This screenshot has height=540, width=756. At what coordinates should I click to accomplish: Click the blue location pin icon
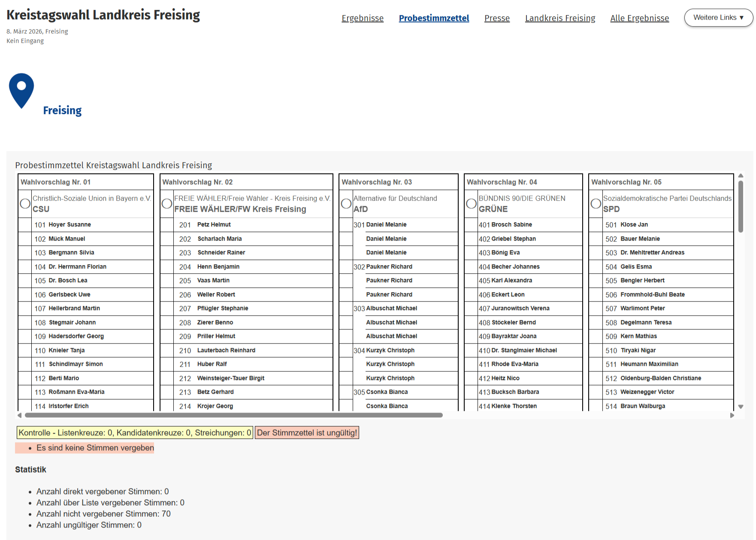coord(21,90)
